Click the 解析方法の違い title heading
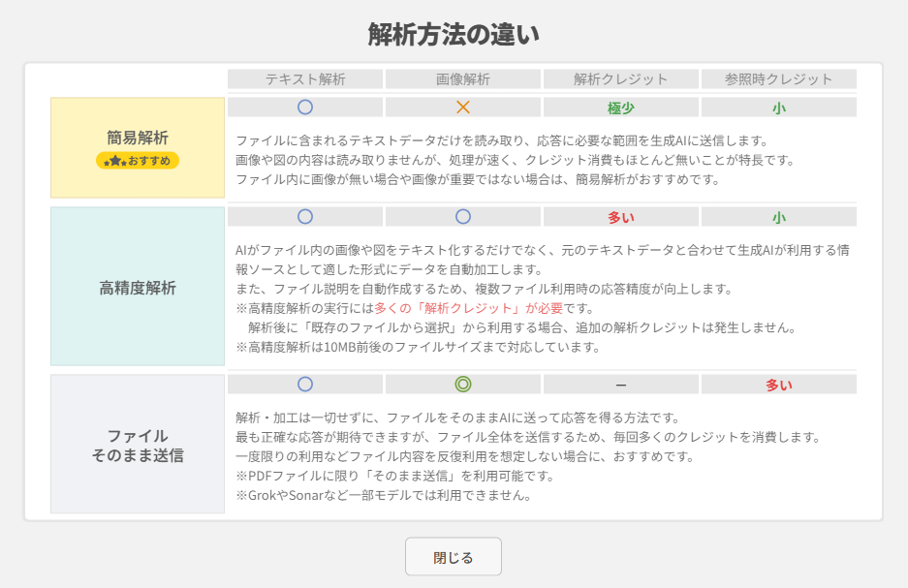 (x=453, y=30)
